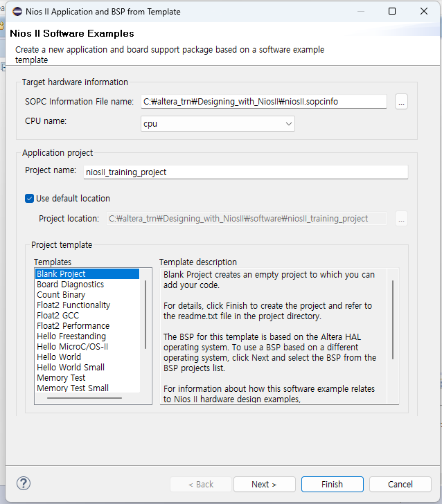
Task: Click the Next > button
Action: click(x=265, y=485)
